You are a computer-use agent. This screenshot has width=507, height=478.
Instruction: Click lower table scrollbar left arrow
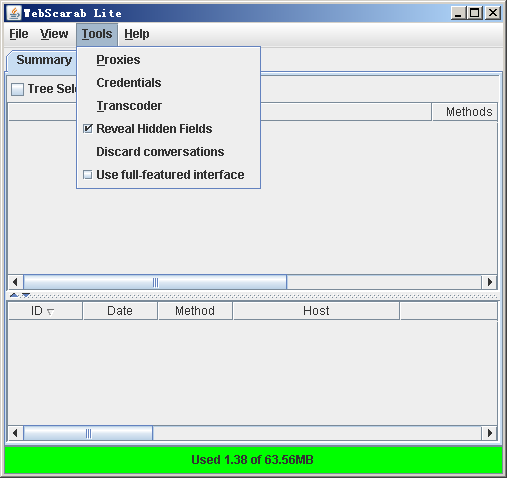coord(15,433)
